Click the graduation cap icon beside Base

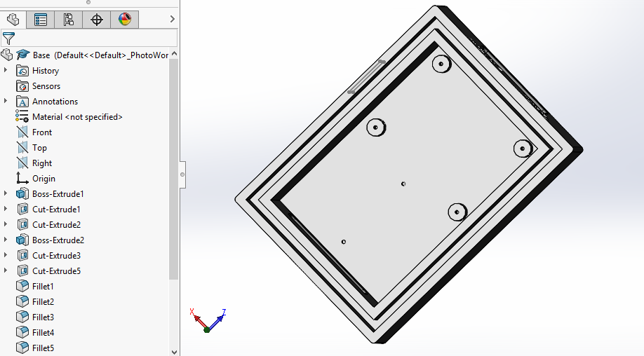coord(23,55)
